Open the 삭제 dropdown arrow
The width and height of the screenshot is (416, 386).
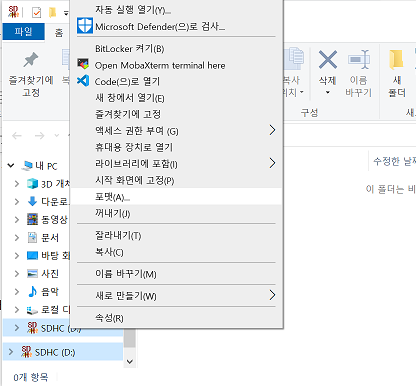pos(328,92)
